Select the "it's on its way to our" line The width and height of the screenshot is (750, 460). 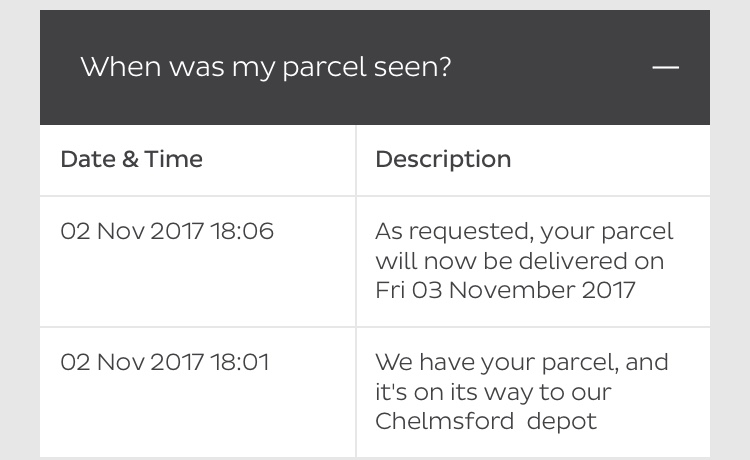pyautogui.click(x=493, y=393)
